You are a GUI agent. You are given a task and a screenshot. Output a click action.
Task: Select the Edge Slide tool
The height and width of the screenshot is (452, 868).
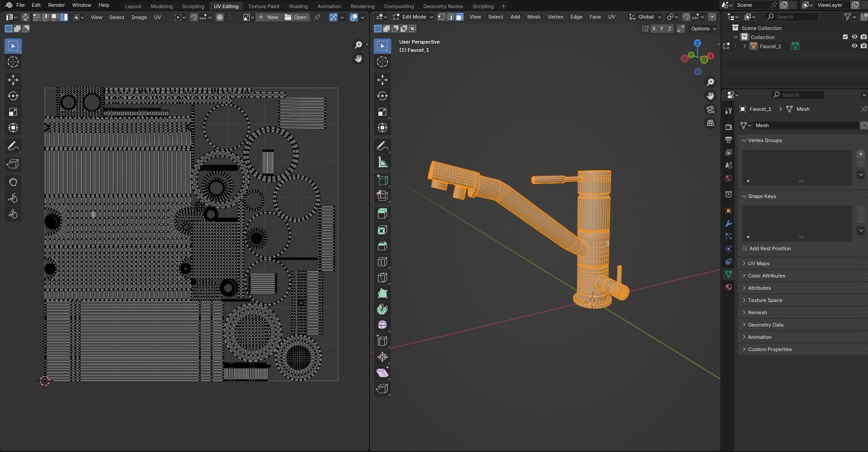click(x=382, y=341)
